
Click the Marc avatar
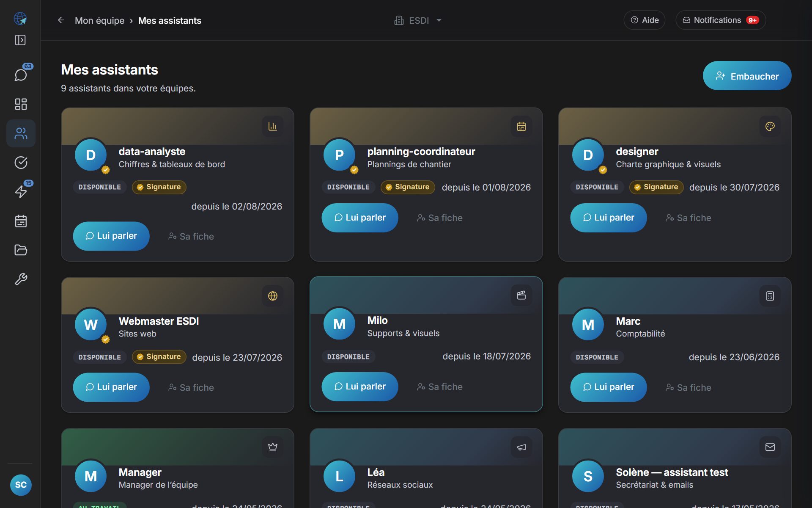point(588,325)
